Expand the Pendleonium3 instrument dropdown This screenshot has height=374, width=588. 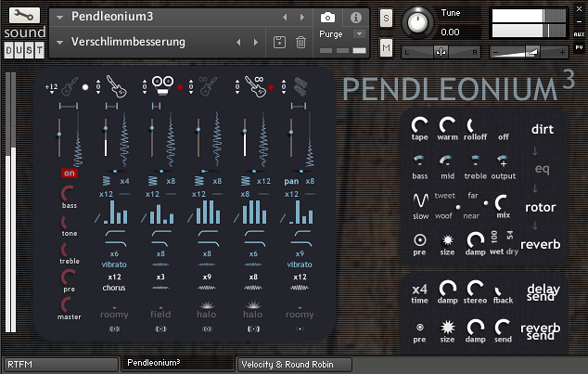[x=59, y=18]
